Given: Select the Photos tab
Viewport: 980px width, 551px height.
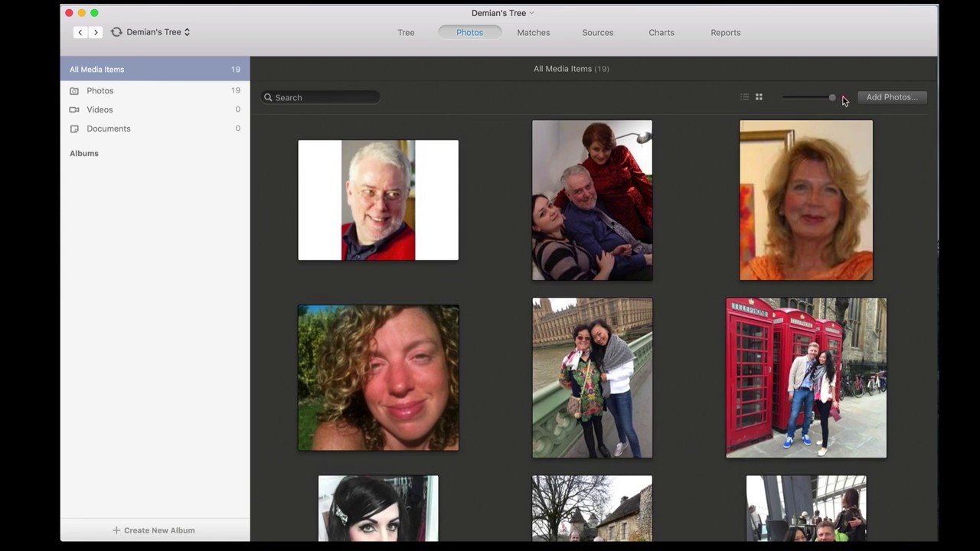Looking at the screenshot, I should click(469, 32).
